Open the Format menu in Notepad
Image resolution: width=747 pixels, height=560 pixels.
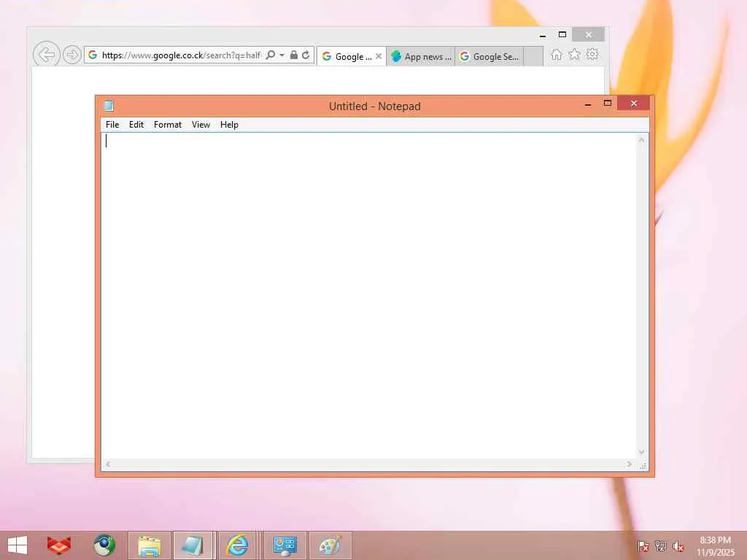(168, 125)
